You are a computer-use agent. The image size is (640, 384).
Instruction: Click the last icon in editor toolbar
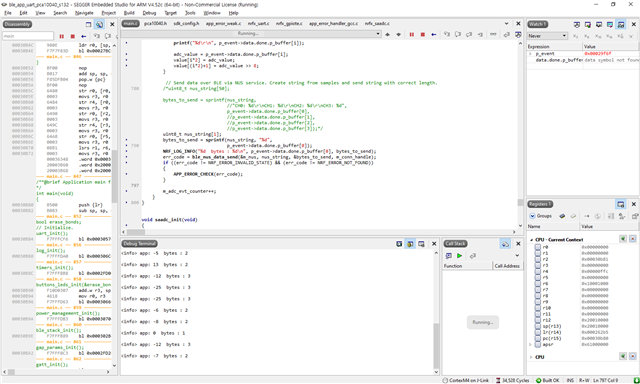tap(518, 34)
